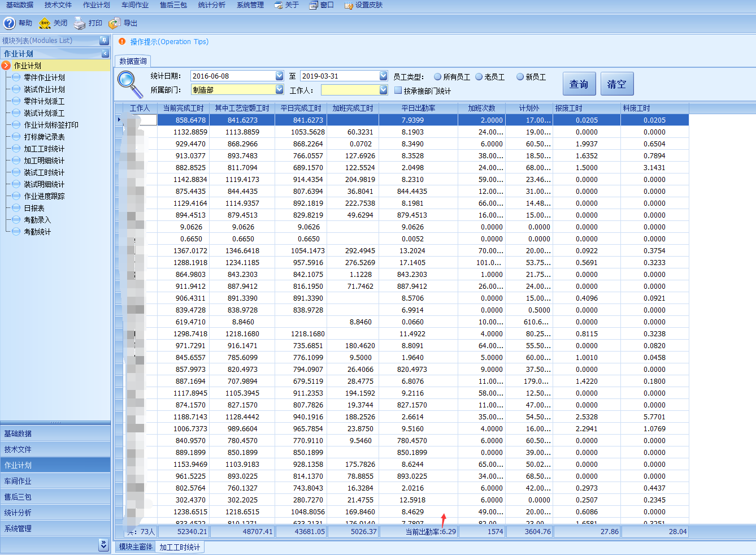
Task: Open the start date dropdown 2016-06-08
Action: pos(279,76)
